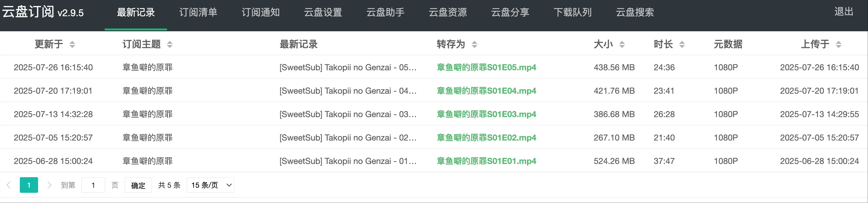Screen dimensions: 868x203
Task: Open the 云盘助手 tab
Action: (x=385, y=13)
